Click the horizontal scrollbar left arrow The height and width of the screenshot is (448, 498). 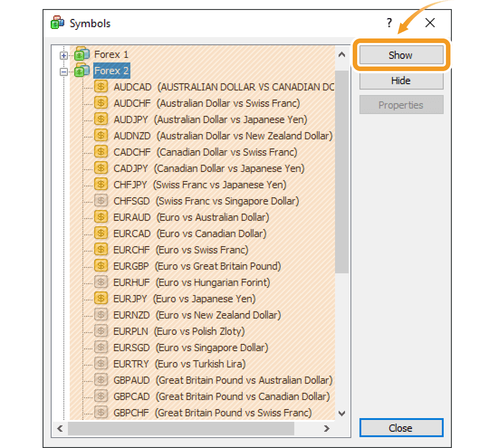click(x=60, y=428)
